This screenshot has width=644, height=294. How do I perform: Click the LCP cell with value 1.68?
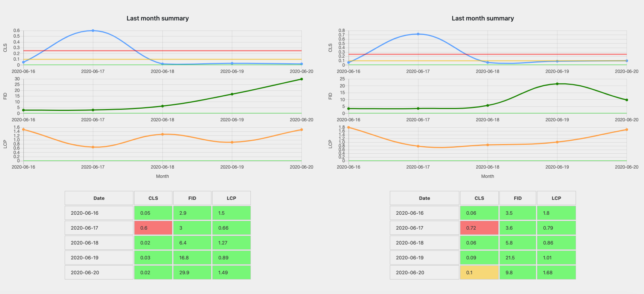click(x=556, y=272)
